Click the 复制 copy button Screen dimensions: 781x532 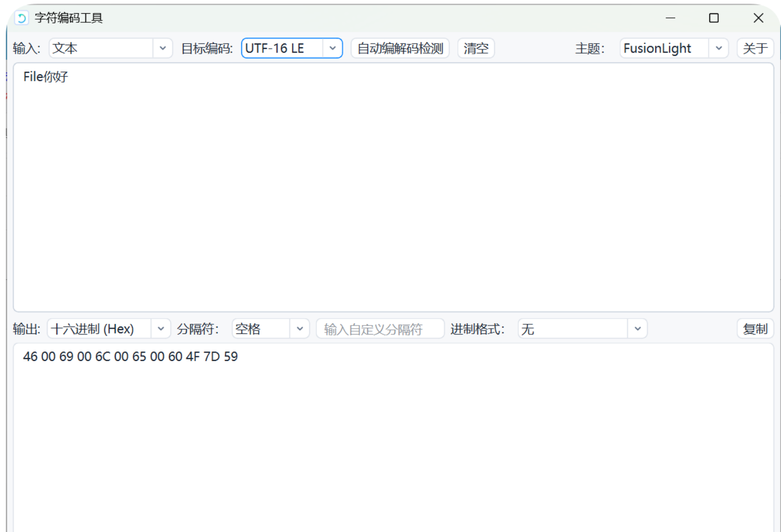point(754,329)
